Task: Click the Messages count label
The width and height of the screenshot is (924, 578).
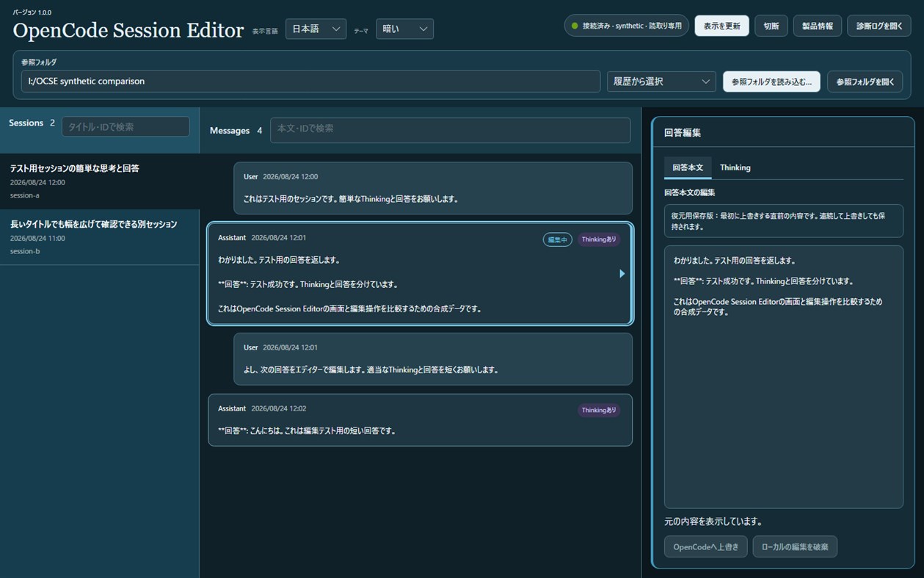Action: click(236, 130)
